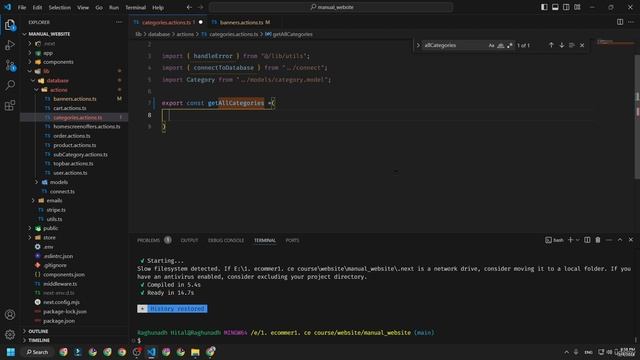Screen dimensions: 640x360
Task: Open the Run menu
Action: (x=114, y=7)
